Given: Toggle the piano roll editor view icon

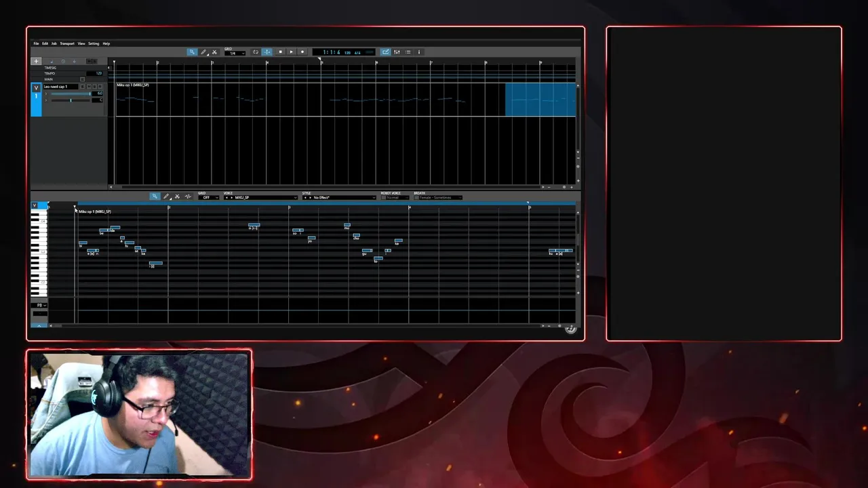Looking at the screenshot, I should click(x=386, y=52).
